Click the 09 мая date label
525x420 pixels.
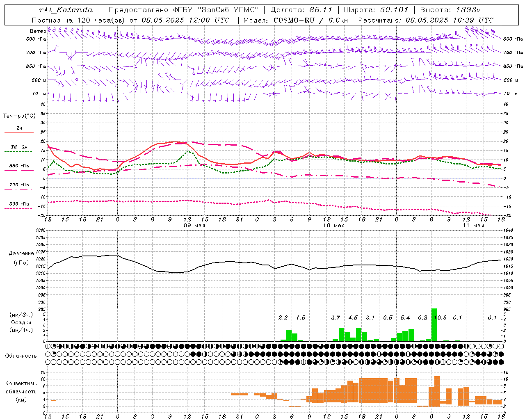[x=194, y=226]
